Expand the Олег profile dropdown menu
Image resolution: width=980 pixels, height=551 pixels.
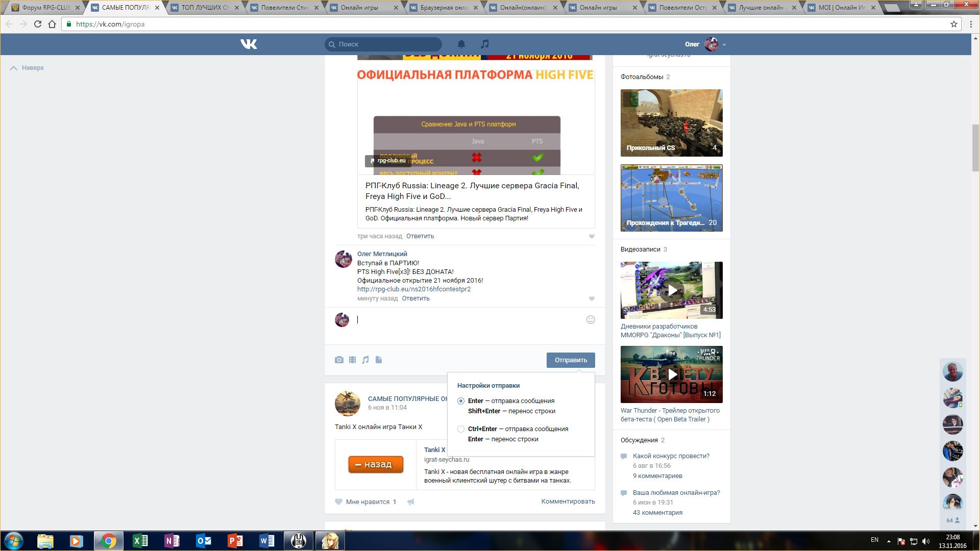click(x=724, y=45)
